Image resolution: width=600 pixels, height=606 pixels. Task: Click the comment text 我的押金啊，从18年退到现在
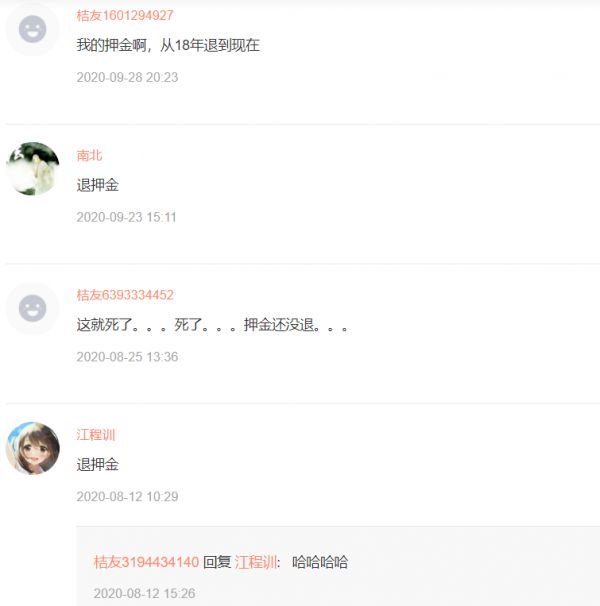click(168, 45)
